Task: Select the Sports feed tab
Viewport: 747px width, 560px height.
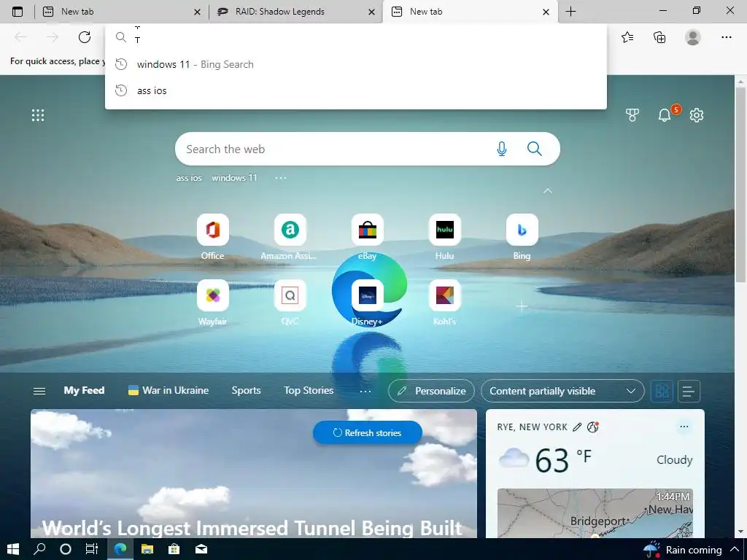Action: [246, 391]
